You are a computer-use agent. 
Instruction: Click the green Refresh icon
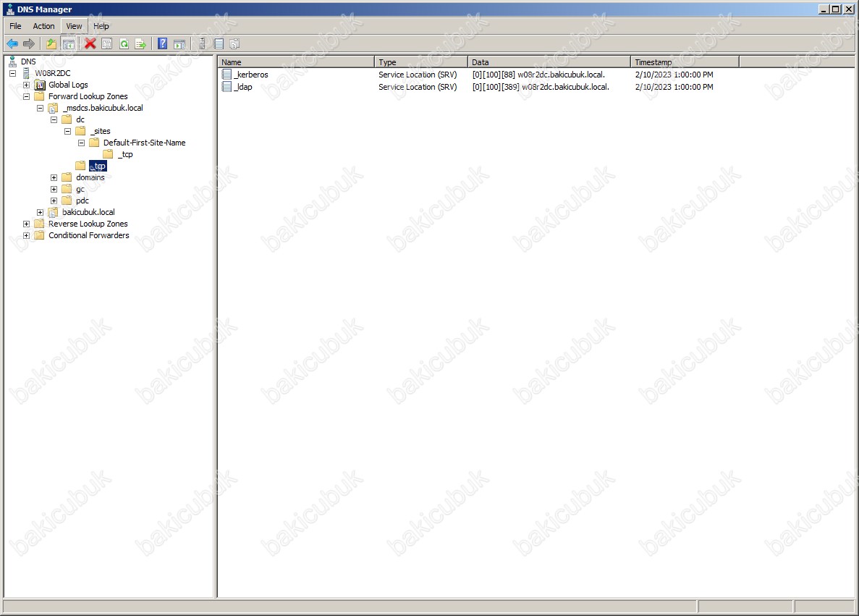pos(124,44)
